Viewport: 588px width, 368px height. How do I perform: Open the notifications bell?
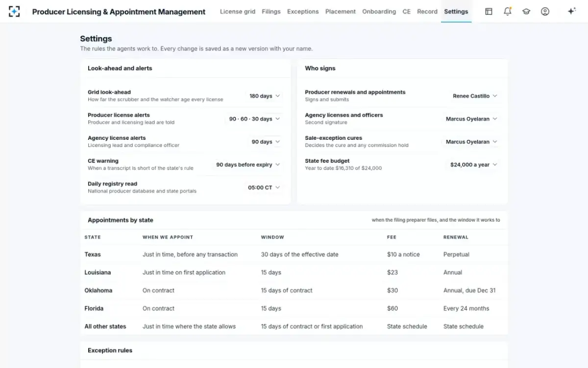coord(507,11)
